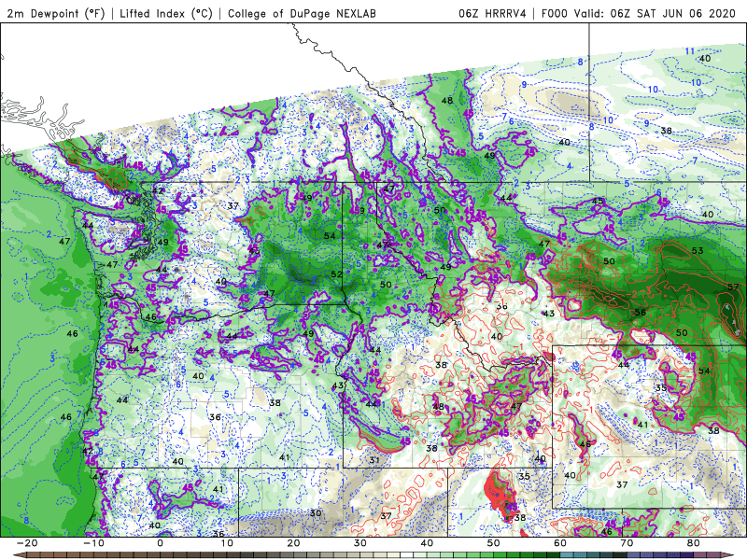Click the dewpoint value '31' on the map
This screenshot has width=747, height=560.
click(x=374, y=460)
